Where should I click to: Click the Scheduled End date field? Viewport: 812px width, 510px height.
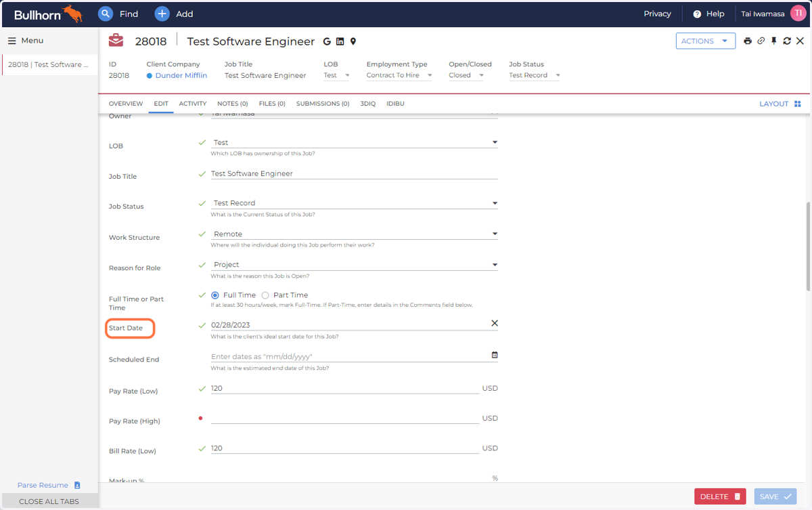[x=350, y=356]
